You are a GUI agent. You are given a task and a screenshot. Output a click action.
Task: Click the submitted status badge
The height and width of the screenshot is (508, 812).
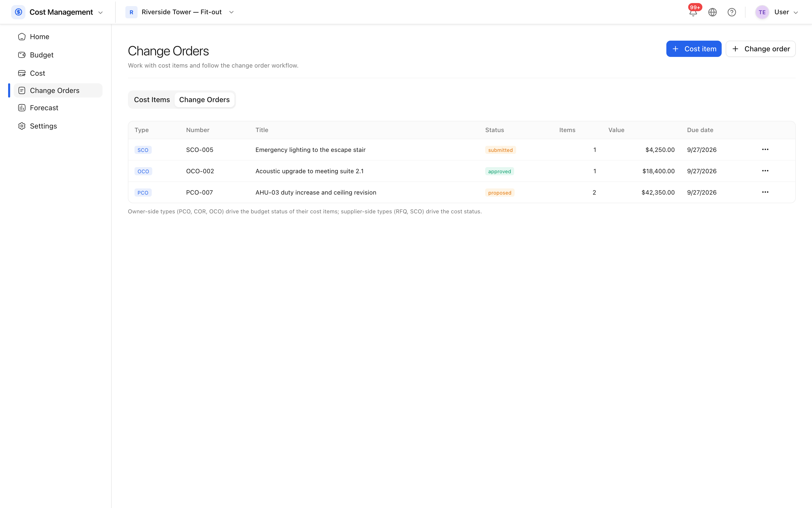500,150
